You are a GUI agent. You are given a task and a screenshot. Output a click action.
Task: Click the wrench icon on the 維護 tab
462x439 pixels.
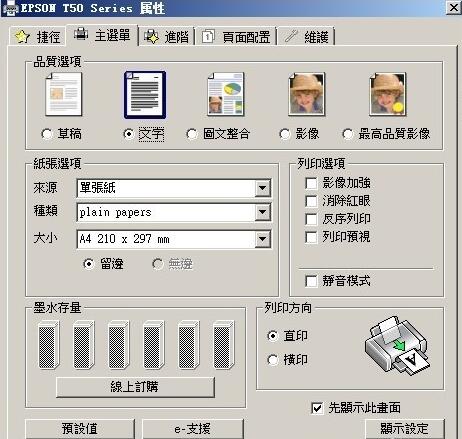pos(291,36)
